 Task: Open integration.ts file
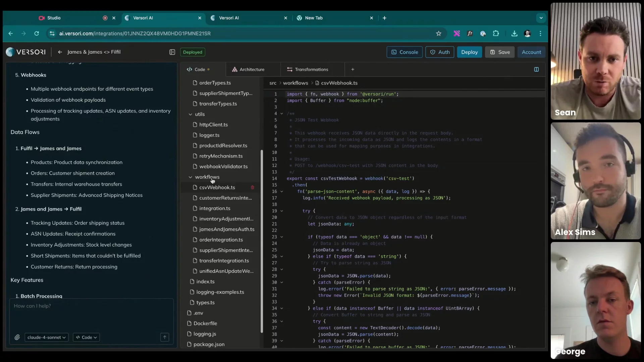pyautogui.click(x=215, y=208)
